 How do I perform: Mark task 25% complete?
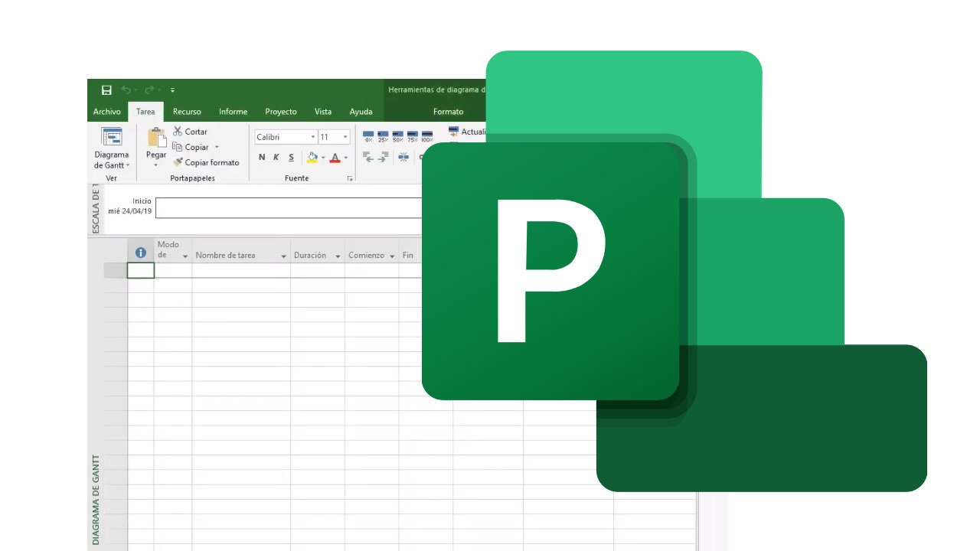(x=383, y=136)
